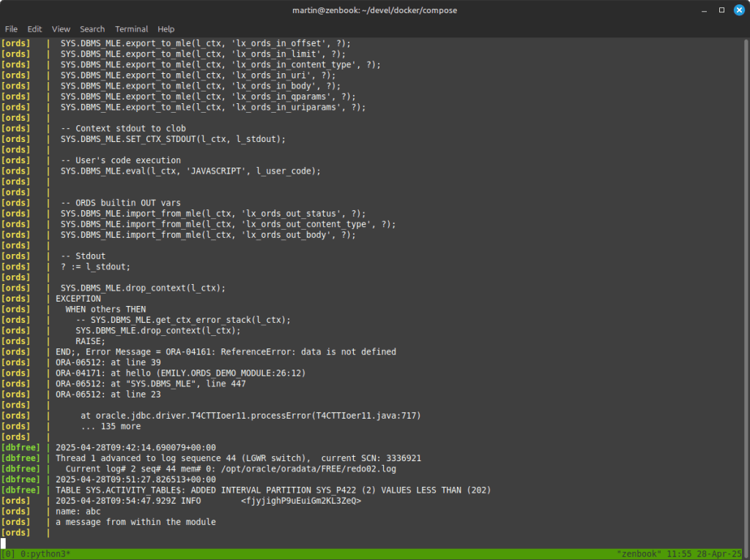750x560 pixels.
Task: Open the Search menu
Action: (x=92, y=29)
